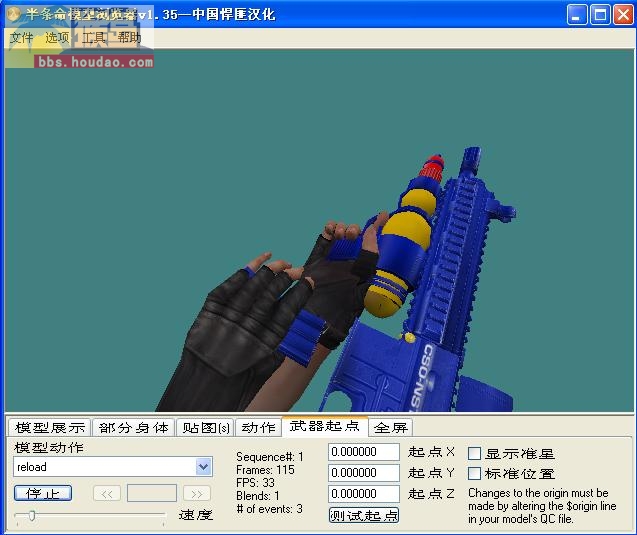Adjust the 速度 speed slider handle
637x535 pixels.
(32, 516)
